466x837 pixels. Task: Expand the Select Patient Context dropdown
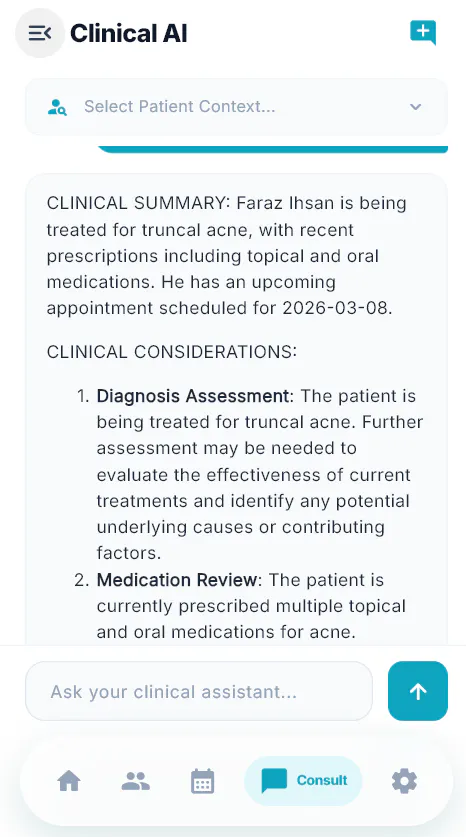[236, 107]
